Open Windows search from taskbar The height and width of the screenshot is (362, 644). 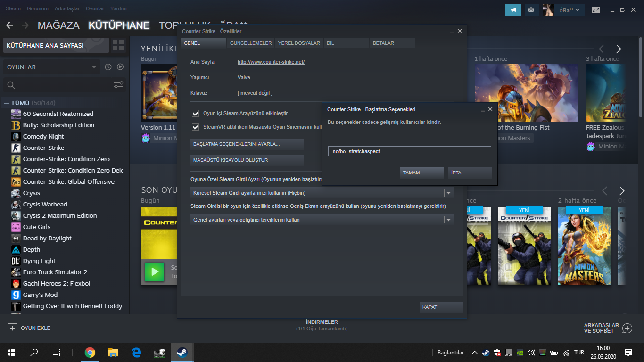tap(34, 352)
